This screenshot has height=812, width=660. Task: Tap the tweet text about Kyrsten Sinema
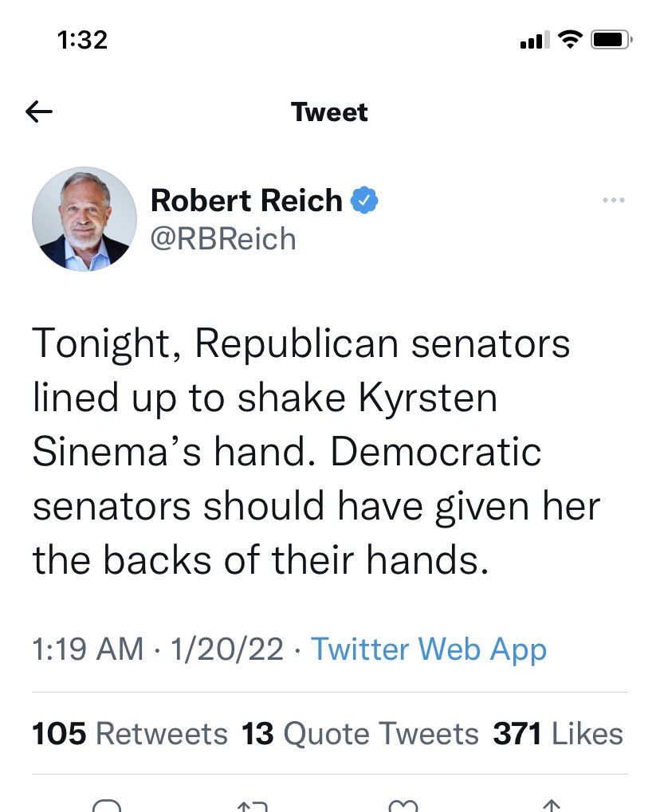click(316, 453)
